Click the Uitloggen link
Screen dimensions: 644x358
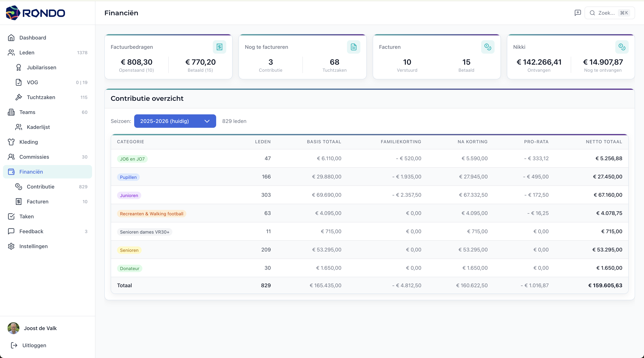coord(34,345)
